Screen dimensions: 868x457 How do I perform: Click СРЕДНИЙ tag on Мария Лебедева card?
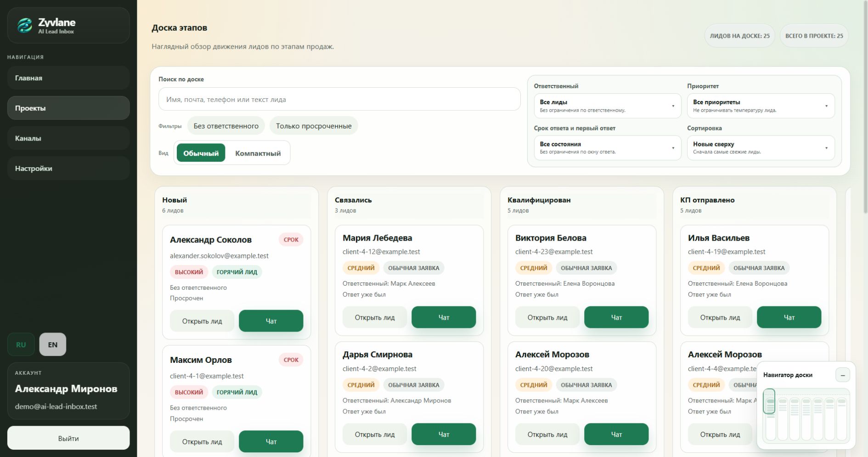click(361, 268)
